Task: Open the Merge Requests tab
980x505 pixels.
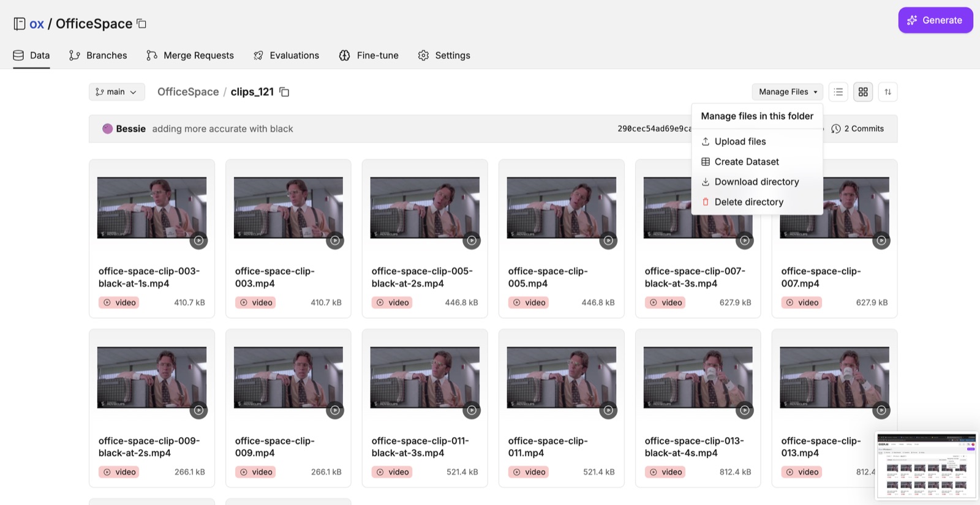Action: click(x=190, y=55)
